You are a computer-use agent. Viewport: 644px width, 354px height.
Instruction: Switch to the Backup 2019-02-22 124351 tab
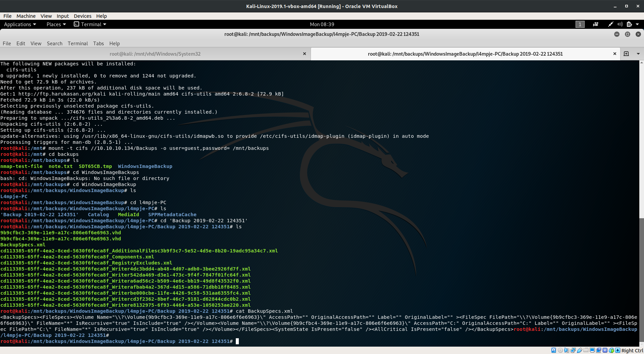[465, 54]
